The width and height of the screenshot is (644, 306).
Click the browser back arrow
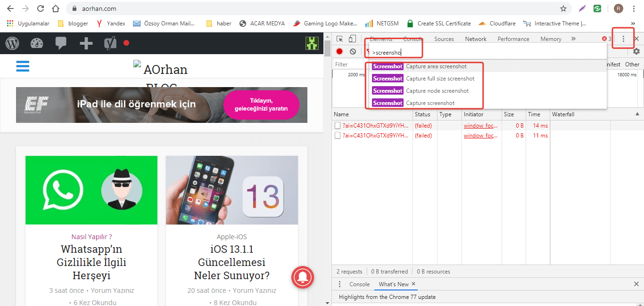click(x=10, y=8)
